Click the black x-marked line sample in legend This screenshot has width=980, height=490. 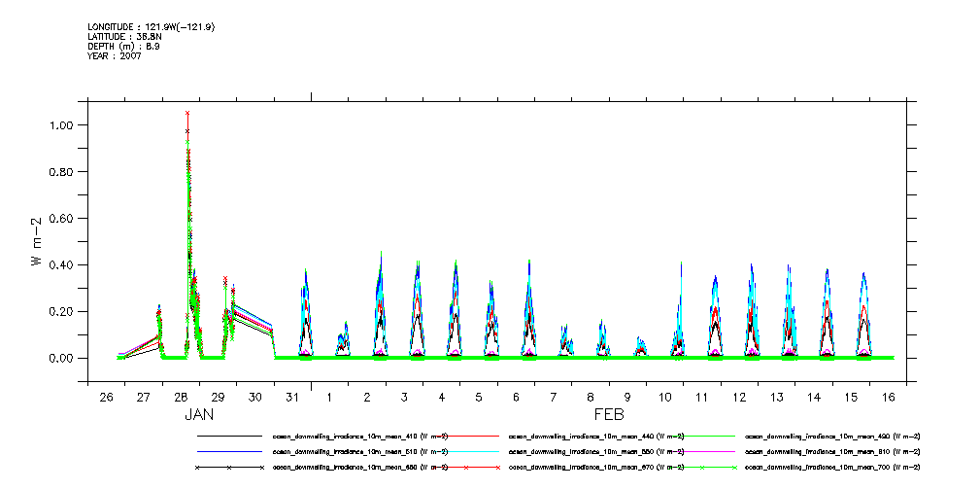(x=229, y=468)
